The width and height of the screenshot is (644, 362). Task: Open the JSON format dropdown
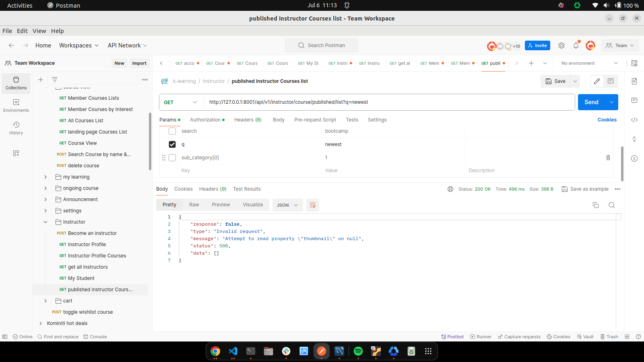click(287, 205)
